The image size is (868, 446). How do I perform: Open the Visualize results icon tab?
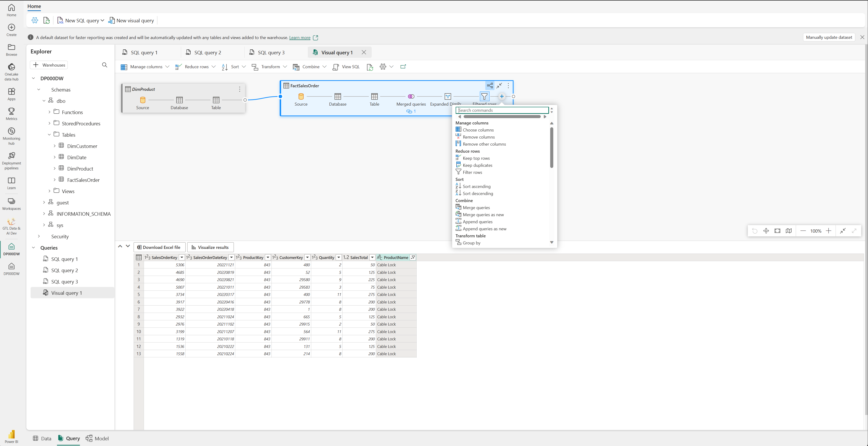[x=209, y=247]
